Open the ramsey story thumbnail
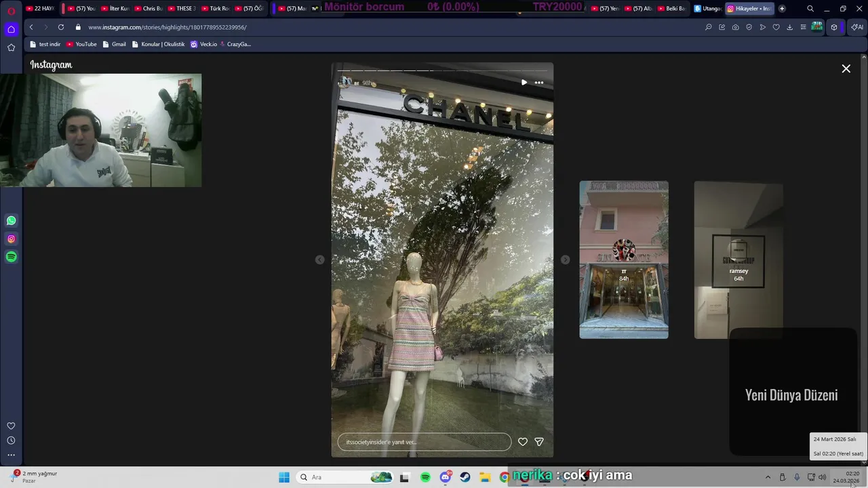This screenshot has width=868, height=488. coord(738,260)
